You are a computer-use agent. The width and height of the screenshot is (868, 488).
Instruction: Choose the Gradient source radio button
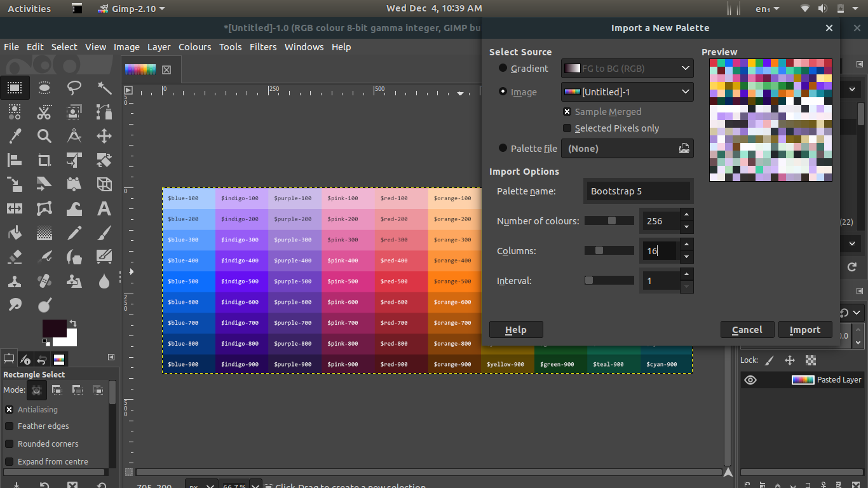[x=503, y=69]
